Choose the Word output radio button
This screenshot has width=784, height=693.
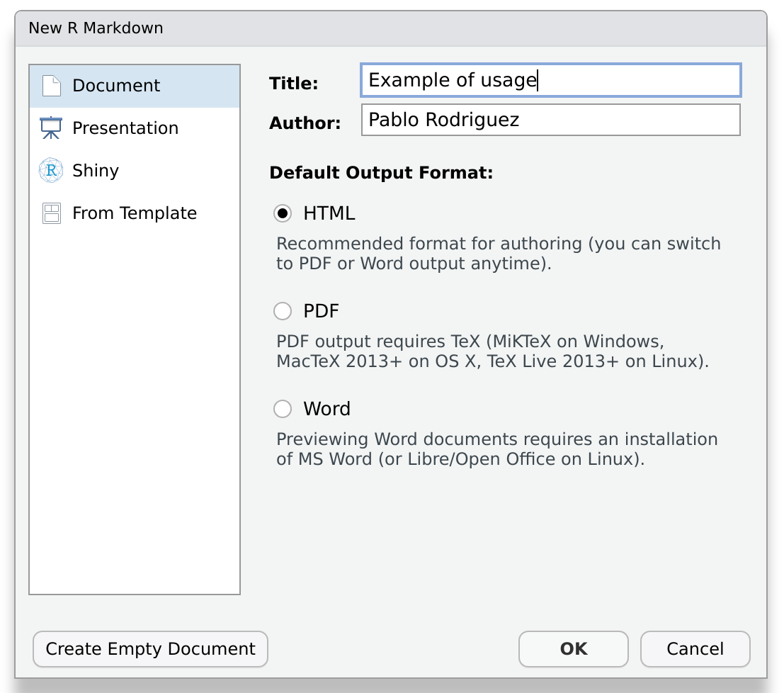click(283, 409)
